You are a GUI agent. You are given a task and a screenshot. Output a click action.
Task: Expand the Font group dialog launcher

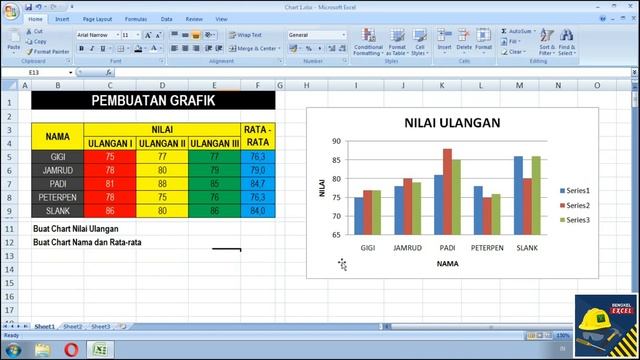coord(162,61)
